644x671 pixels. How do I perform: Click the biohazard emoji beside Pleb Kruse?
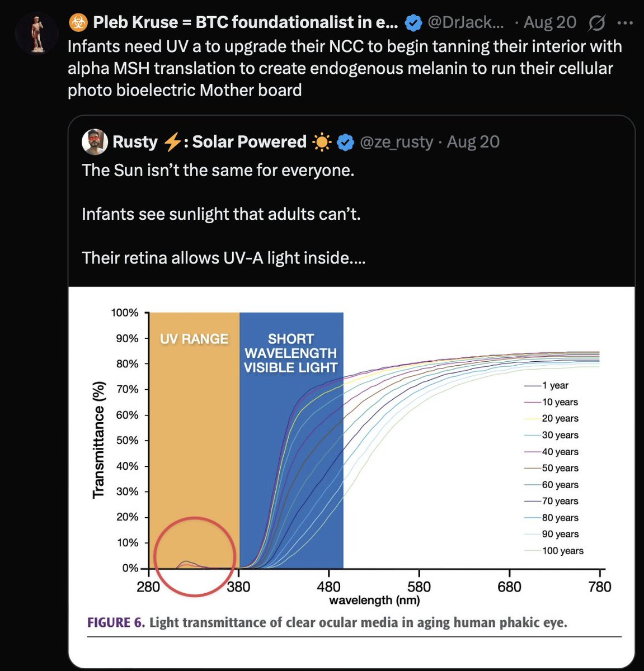[x=78, y=22]
